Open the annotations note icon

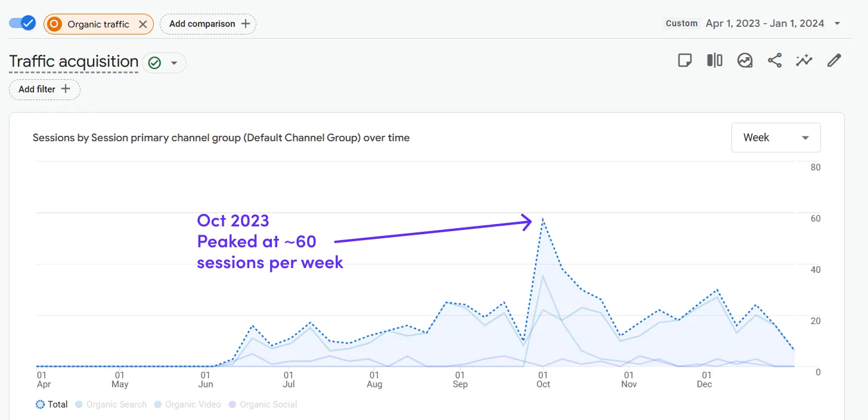pyautogui.click(x=685, y=60)
